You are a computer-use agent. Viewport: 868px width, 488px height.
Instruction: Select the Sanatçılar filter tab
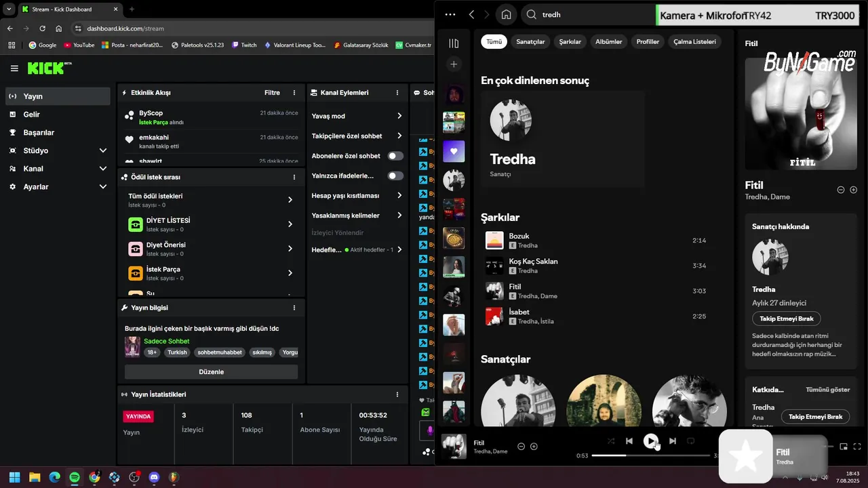point(530,41)
